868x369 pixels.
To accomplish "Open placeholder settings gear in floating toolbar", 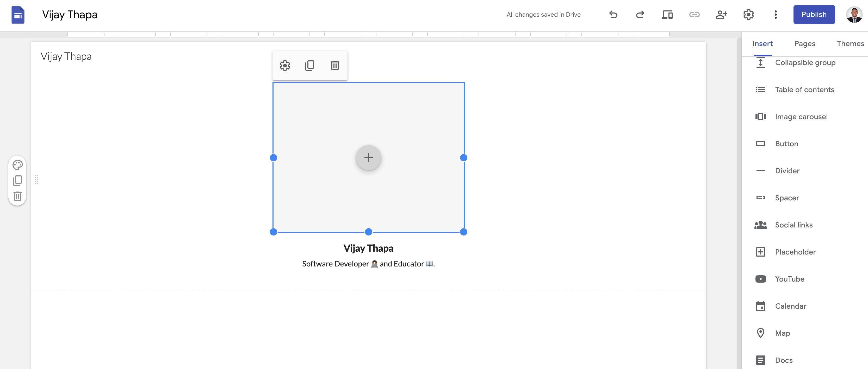I will click(285, 65).
